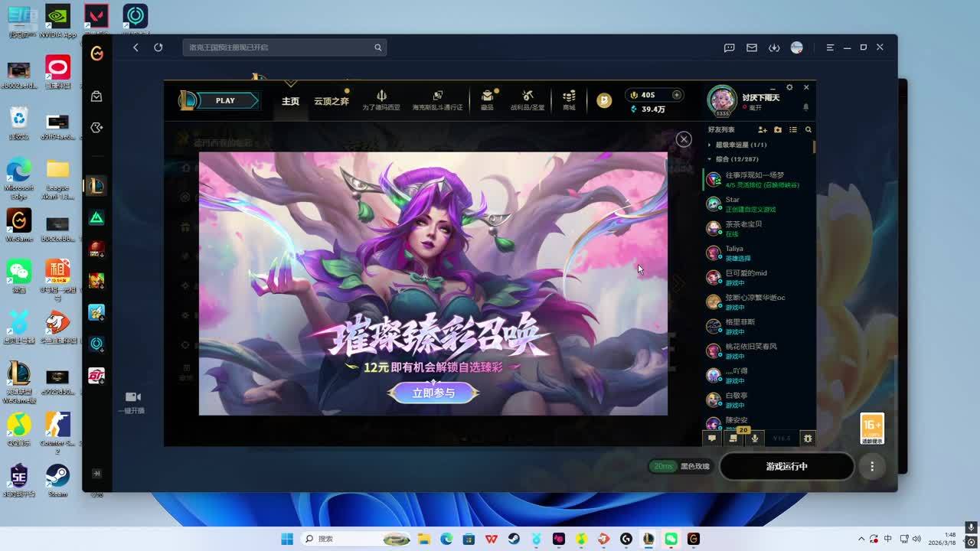Screen dimensions: 980x551
Task: Click the notification bell under settings
Action: [805, 107]
